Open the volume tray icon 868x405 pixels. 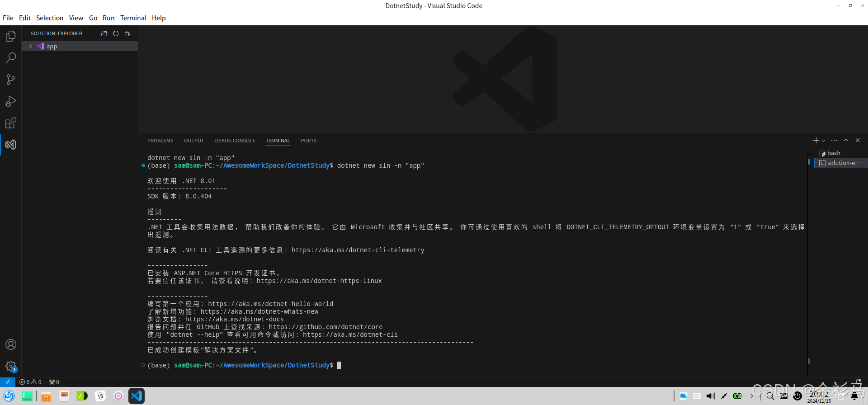(711, 396)
